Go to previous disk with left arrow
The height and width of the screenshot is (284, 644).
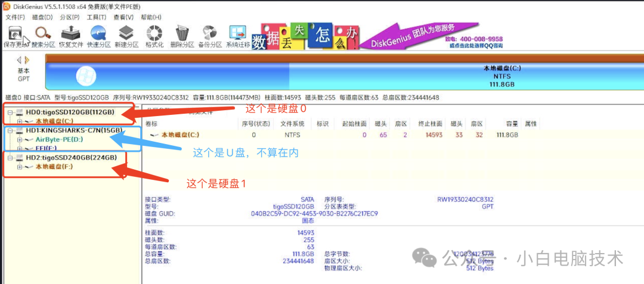click(19, 60)
